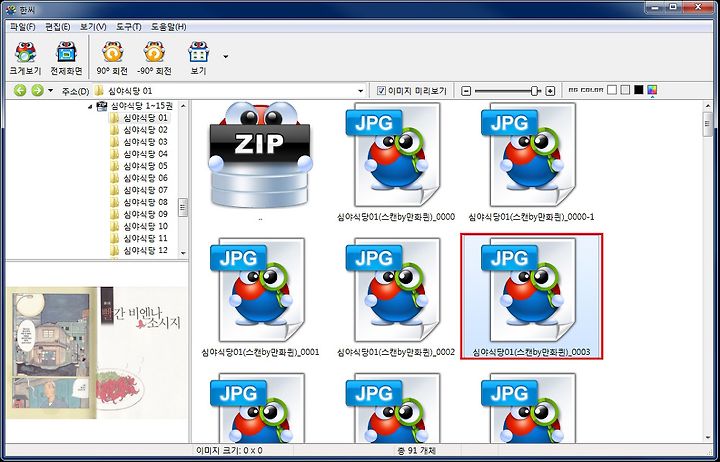Select folder 심야식당 08 in tree

145,202
